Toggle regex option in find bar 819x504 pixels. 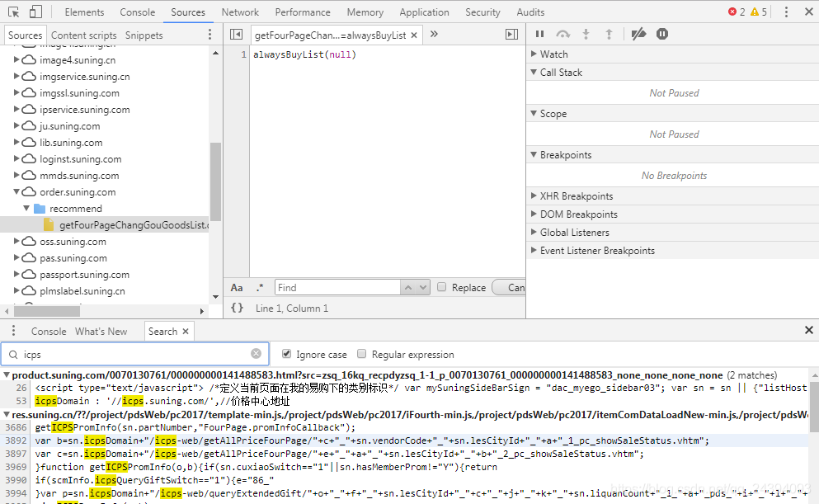click(260, 288)
